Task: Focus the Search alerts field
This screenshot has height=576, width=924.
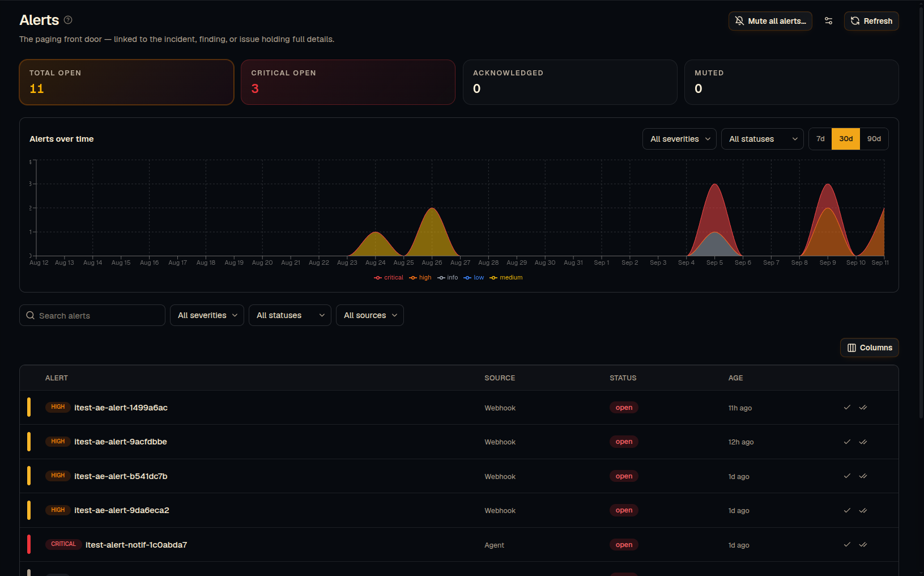Action: pyautogui.click(x=92, y=315)
